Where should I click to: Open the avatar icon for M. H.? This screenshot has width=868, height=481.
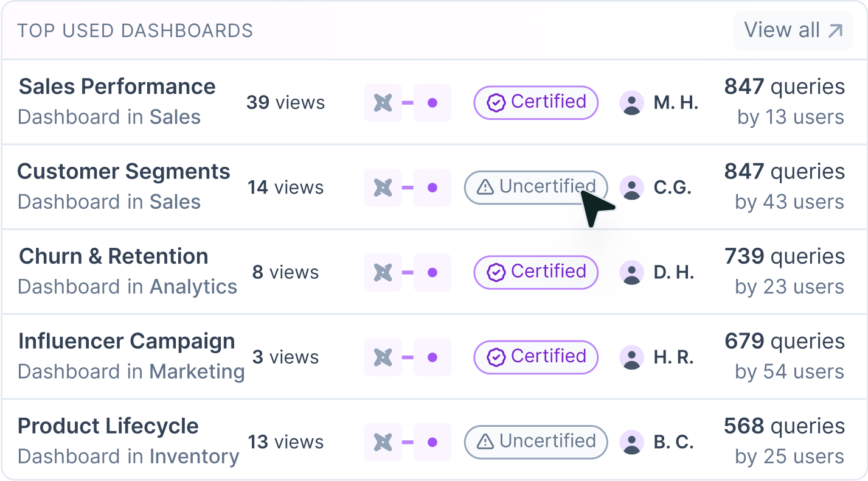coord(633,102)
